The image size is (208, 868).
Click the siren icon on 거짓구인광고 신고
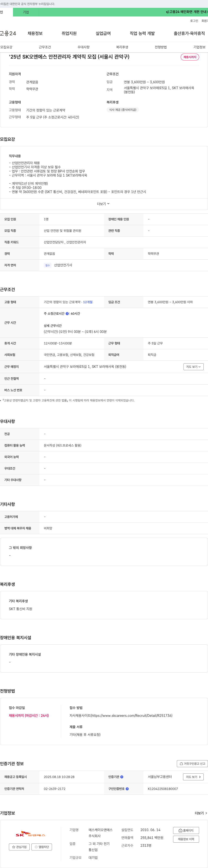(181, 764)
